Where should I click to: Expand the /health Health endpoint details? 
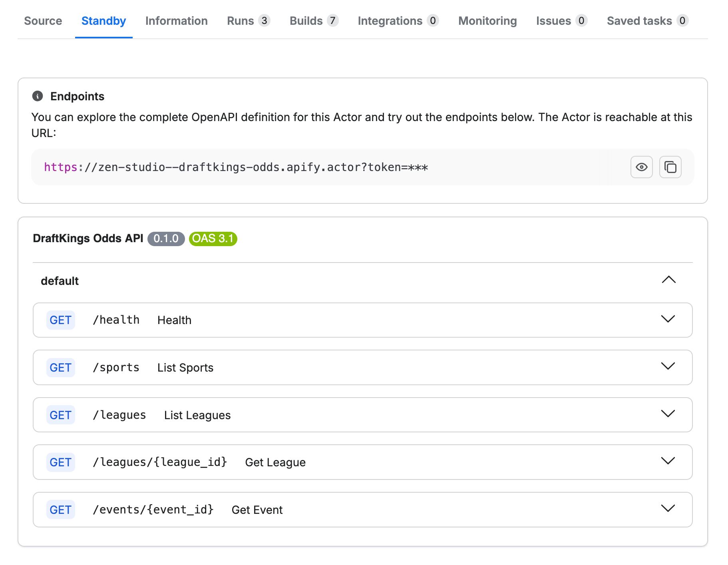(x=668, y=319)
